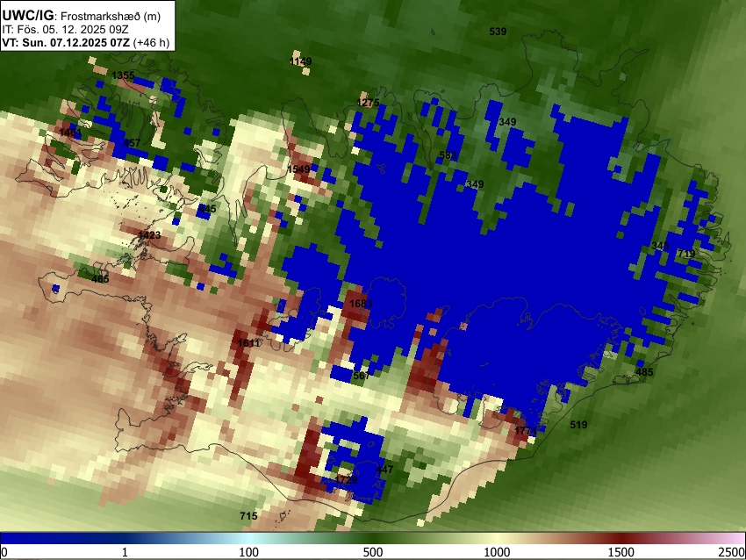This screenshot has width=746, height=560.
Task: Click the 1549 map value
Action: coord(298,169)
